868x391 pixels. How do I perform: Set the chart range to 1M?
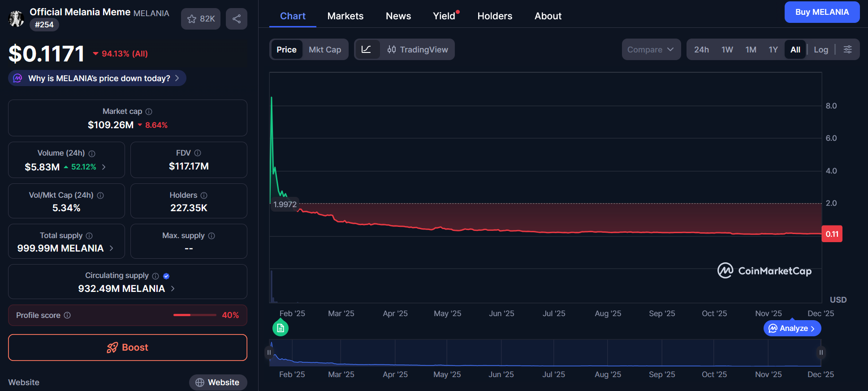pos(751,49)
